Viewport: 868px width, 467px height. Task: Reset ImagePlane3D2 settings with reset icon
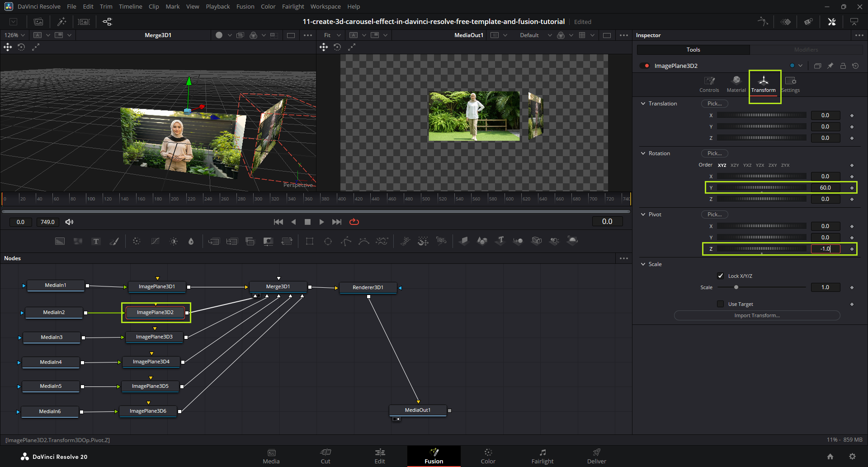tap(855, 66)
